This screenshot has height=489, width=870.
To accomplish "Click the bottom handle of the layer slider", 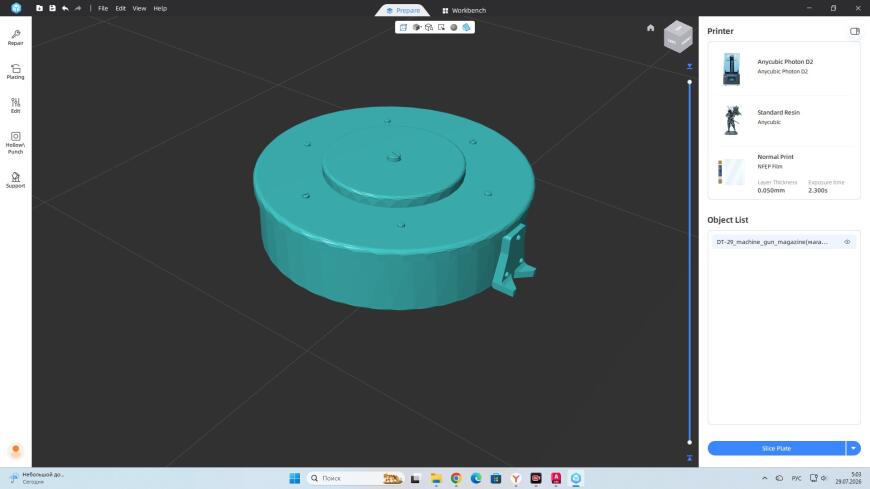I will pos(689,442).
